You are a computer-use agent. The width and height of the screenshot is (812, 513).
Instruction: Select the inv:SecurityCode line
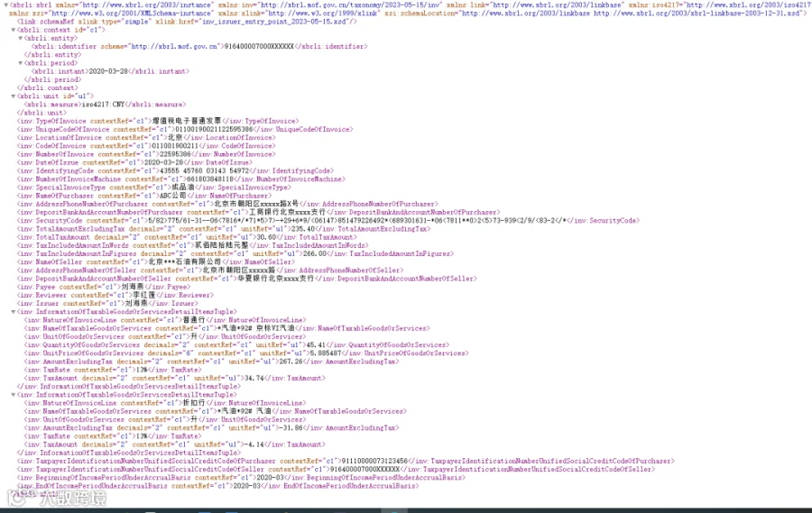pos(328,221)
